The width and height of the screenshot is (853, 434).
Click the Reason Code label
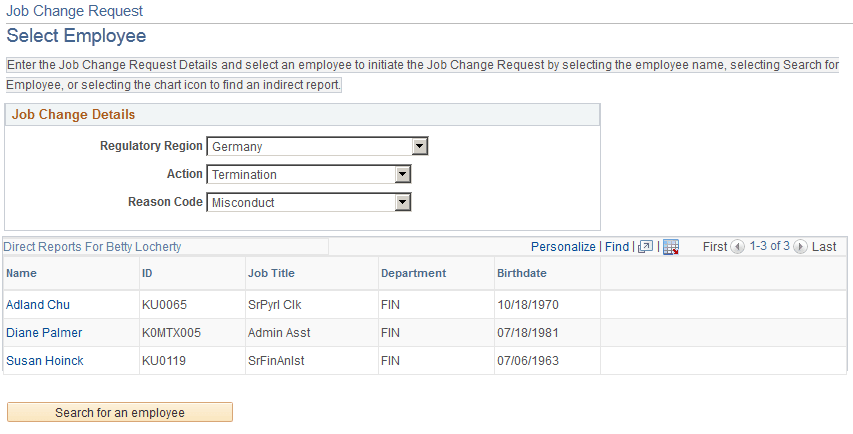click(x=165, y=202)
